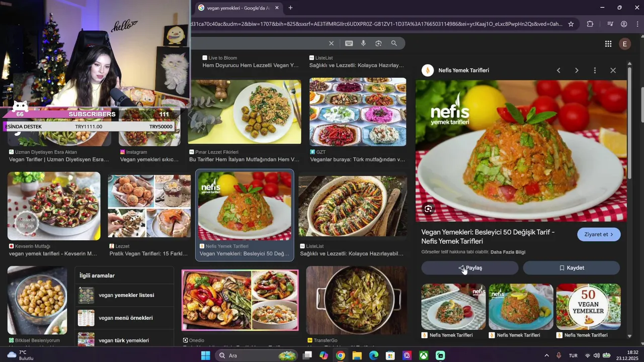The height and width of the screenshot is (362, 644).
Task: Open the Windows Start menu
Action: (205, 355)
